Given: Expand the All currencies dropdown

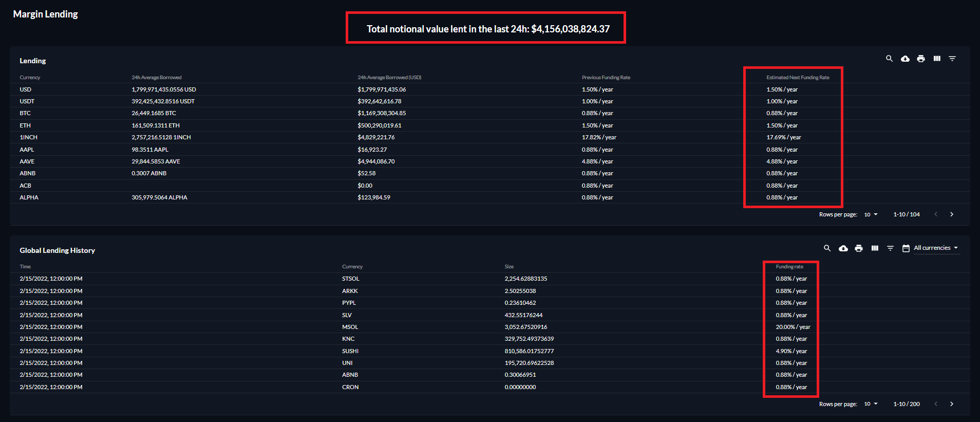Looking at the screenshot, I should (936, 248).
